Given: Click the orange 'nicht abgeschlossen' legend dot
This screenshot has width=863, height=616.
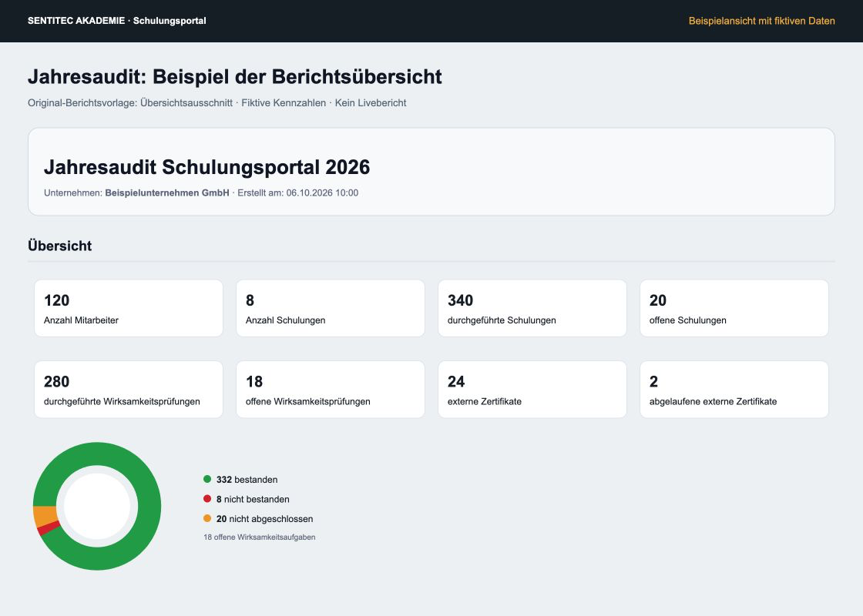Looking at the screenshot, I should (x=207, y=518).
